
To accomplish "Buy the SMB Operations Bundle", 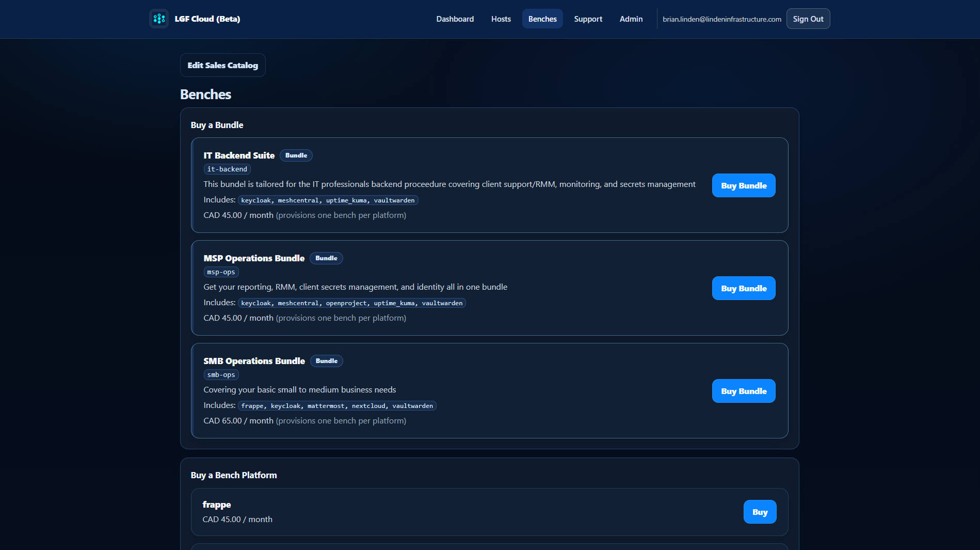I will coord(743,391).
